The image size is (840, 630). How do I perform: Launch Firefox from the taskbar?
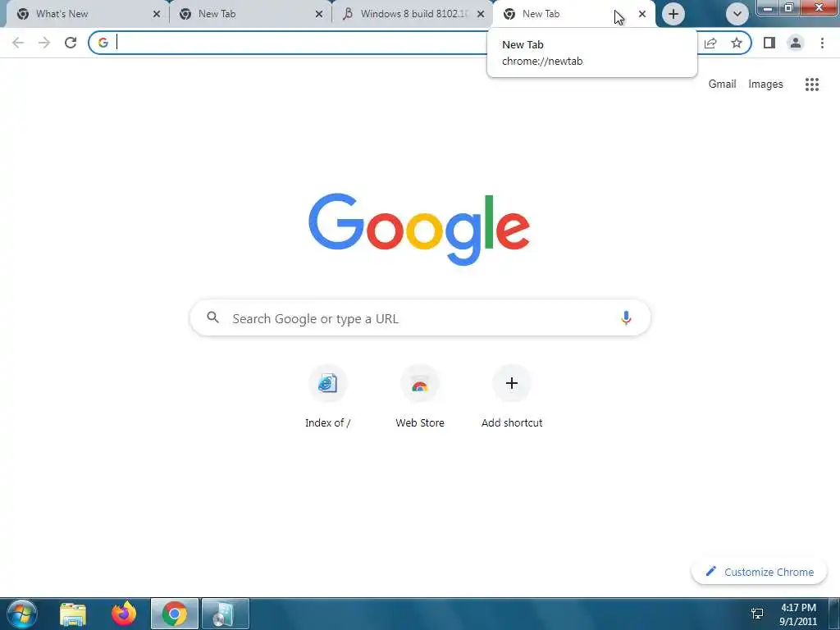coord(124,614)
